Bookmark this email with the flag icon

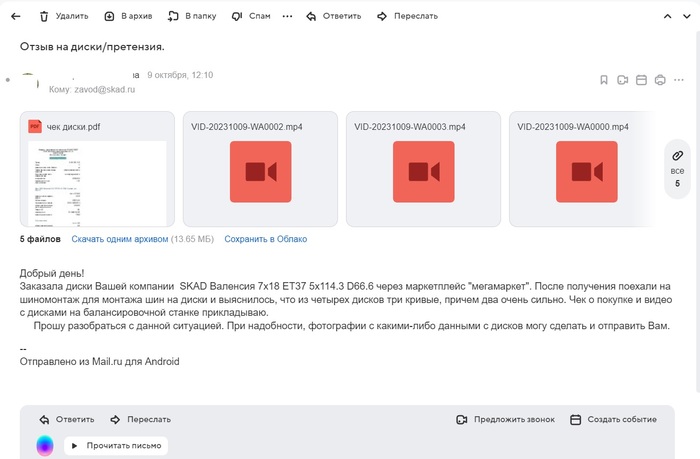604,80
